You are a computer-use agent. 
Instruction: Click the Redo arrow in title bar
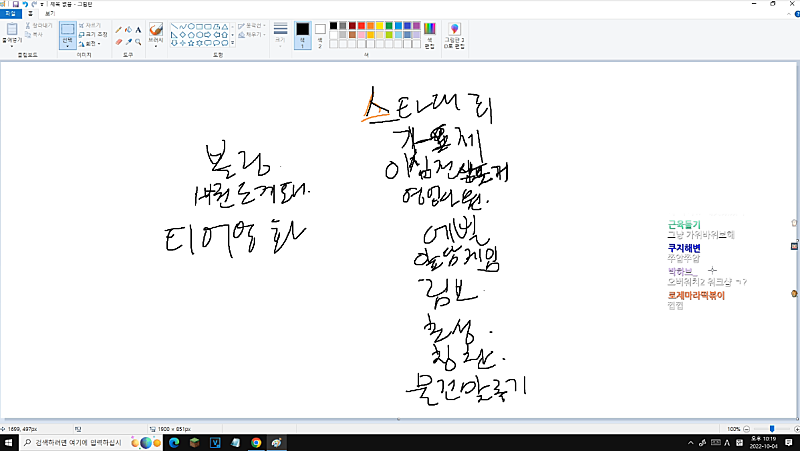(34, 4)
